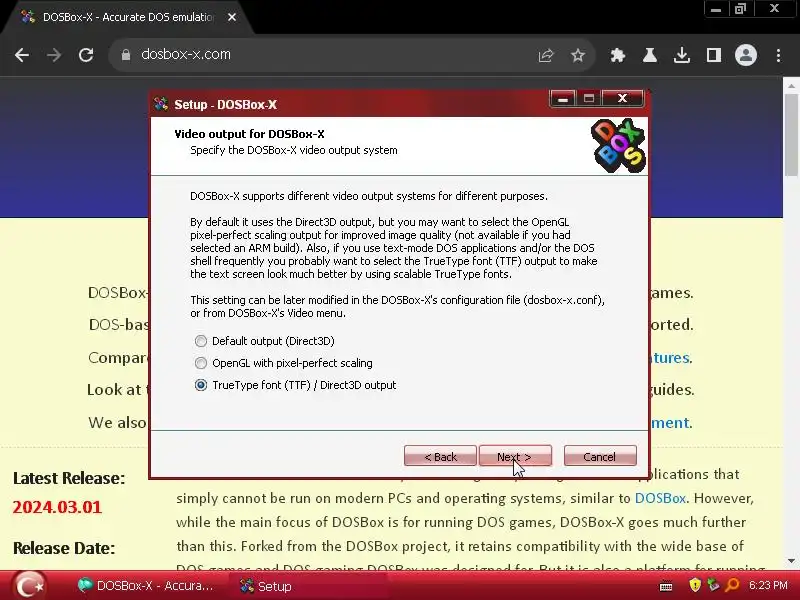Open Chrome three-dot menu
This screenshot has height=600, width=800.
pyautogui.click(x=778, y=55)
